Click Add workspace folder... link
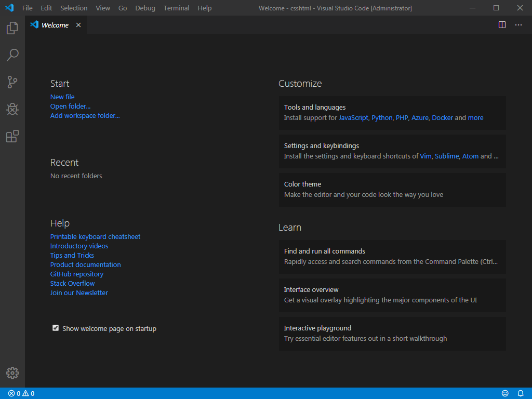532x399 pixels. pos(85,116)
